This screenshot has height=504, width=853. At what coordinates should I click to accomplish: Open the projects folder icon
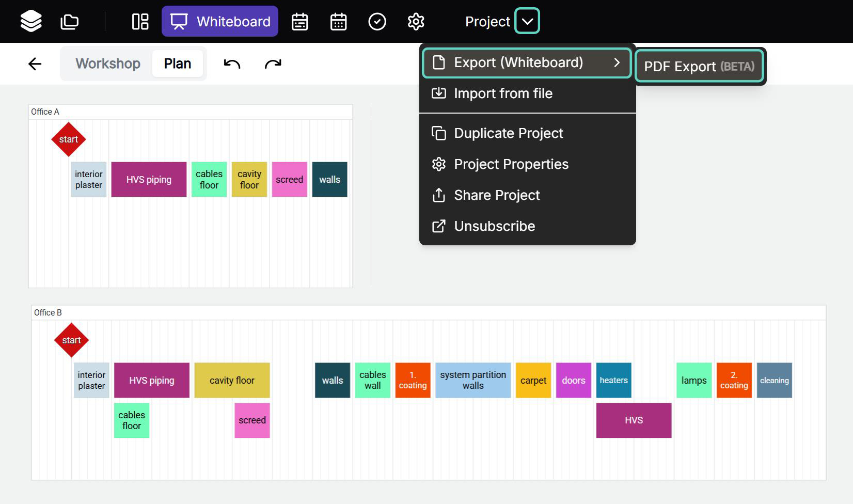(x=70, y=22)
